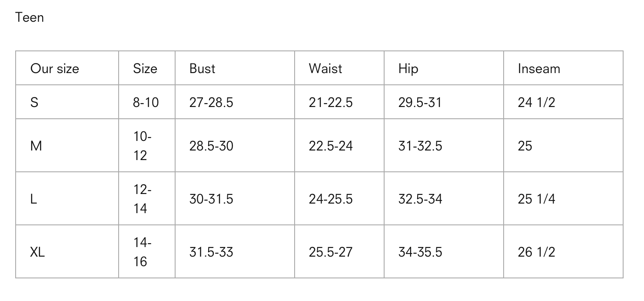Select the S size row label
Viewport: 644px width, 301px height.
coord(34,103)
